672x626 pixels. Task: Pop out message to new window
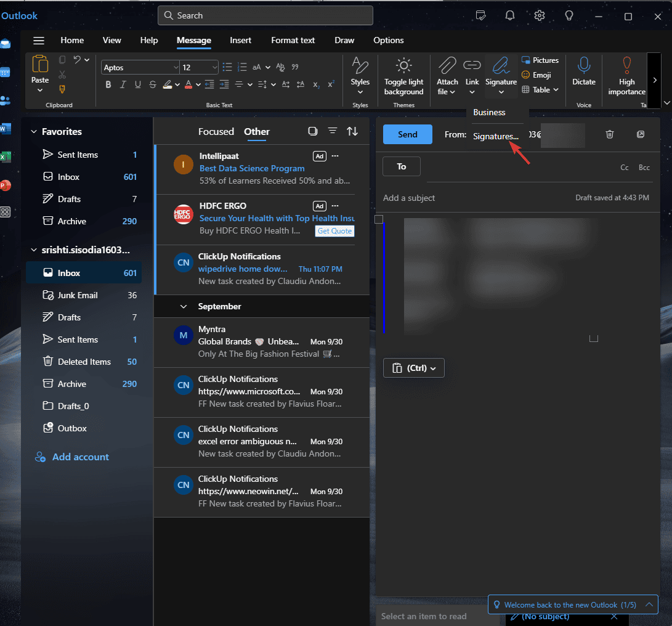click(641, 135)
